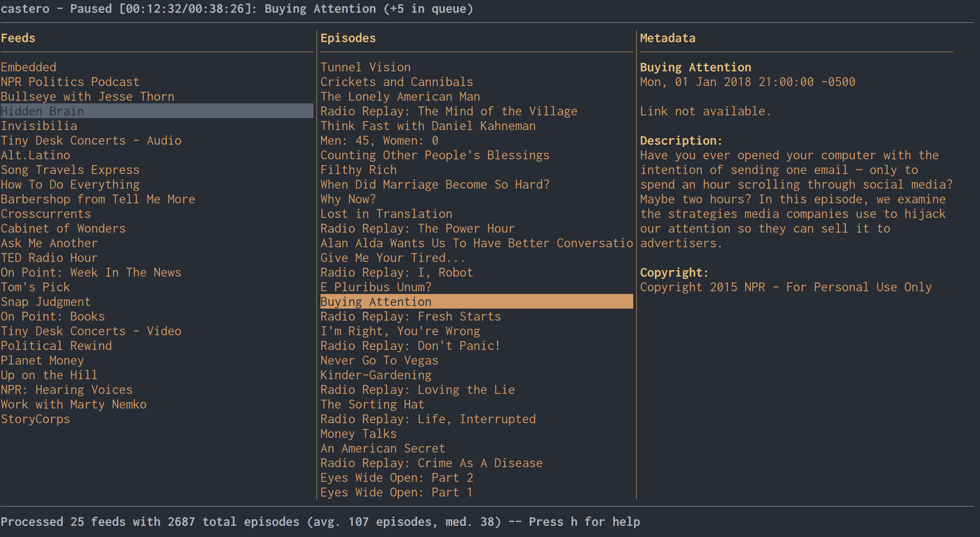This screenshot has height=537, width=980.
Task: Switch to the Feeds panel header
Action: click(17, 38)
